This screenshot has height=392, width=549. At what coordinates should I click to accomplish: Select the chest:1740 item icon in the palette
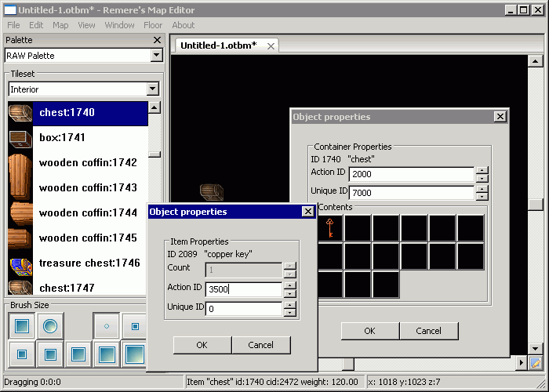(x=20, y=113)
